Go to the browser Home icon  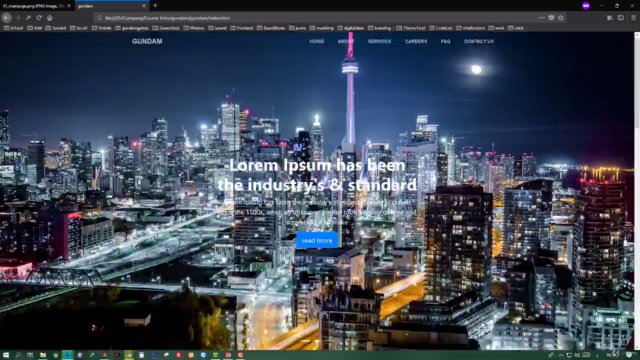click(x=50, y=18)
